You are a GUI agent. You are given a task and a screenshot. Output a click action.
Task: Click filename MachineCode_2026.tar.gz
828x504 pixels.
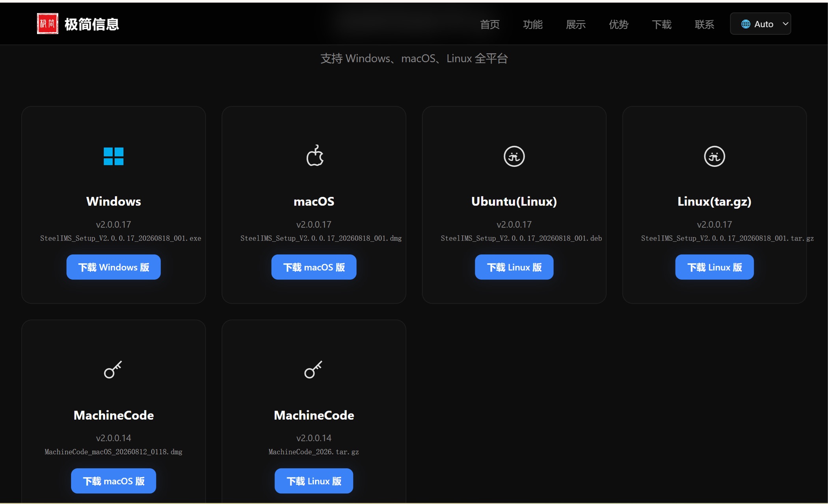(x=314, y=452)
